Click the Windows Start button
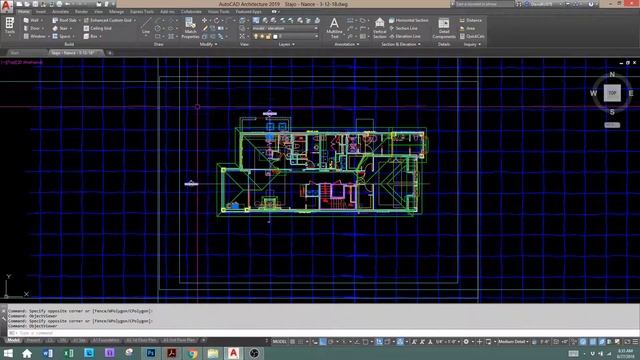This screenshot has height=360, width=640. [x=8, y=353]
